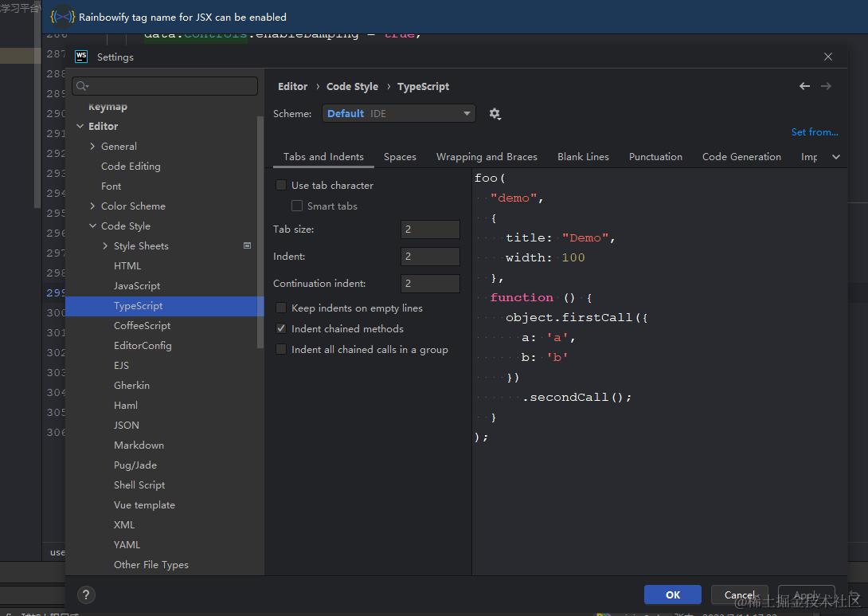
Task: Enable Use tab character checkbox
Action: point(281,185)
